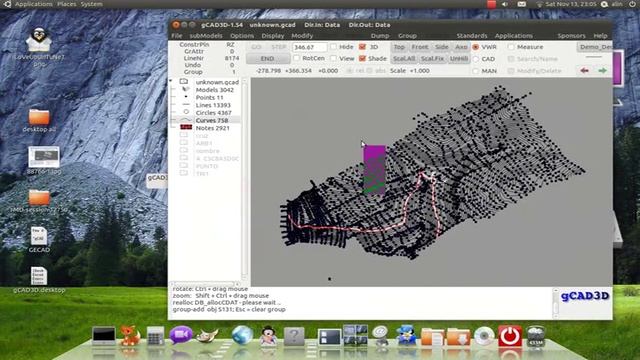The width and height of the screenshot is (640, 360).
Task: Open the workspace switcher icon in dock
Action: point(329,337)
